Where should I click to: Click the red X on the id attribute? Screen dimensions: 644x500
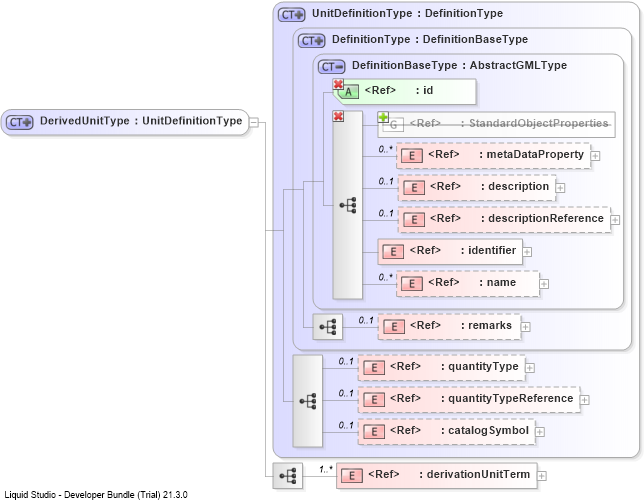pyautogui.click(x=338, y=84)
